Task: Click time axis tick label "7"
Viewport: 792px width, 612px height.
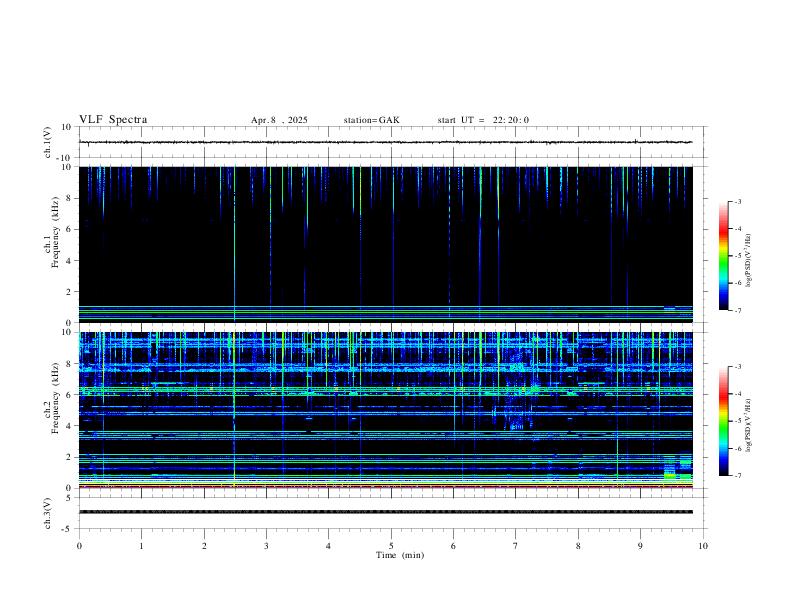Action: tap(516, 546)
